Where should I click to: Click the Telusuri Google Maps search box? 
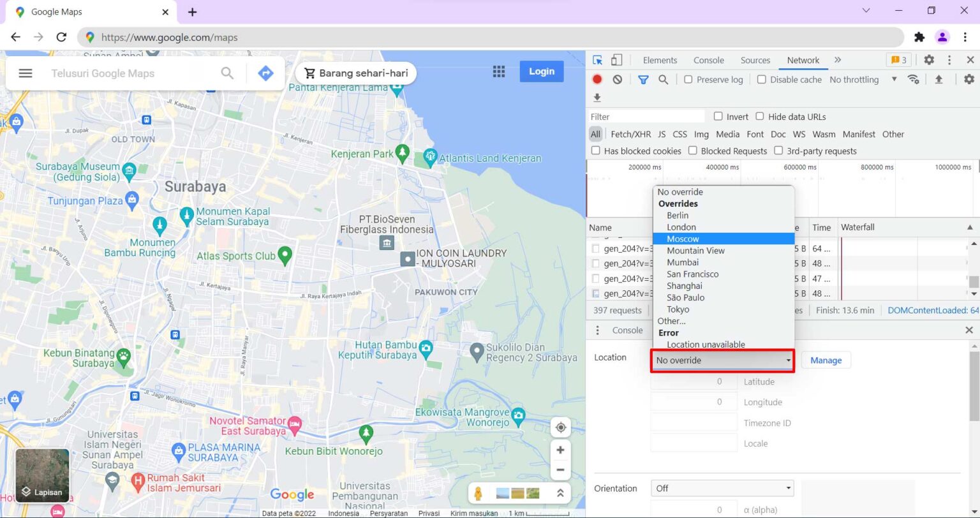[x=128, y=73]
